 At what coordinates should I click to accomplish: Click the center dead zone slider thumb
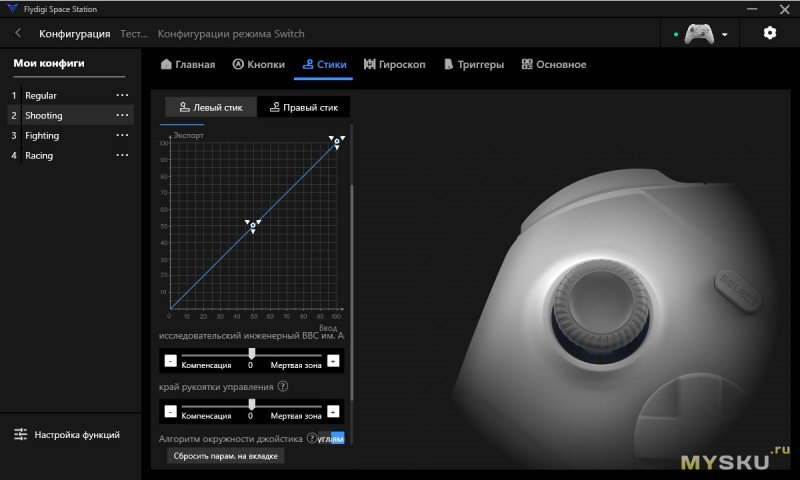252,353
